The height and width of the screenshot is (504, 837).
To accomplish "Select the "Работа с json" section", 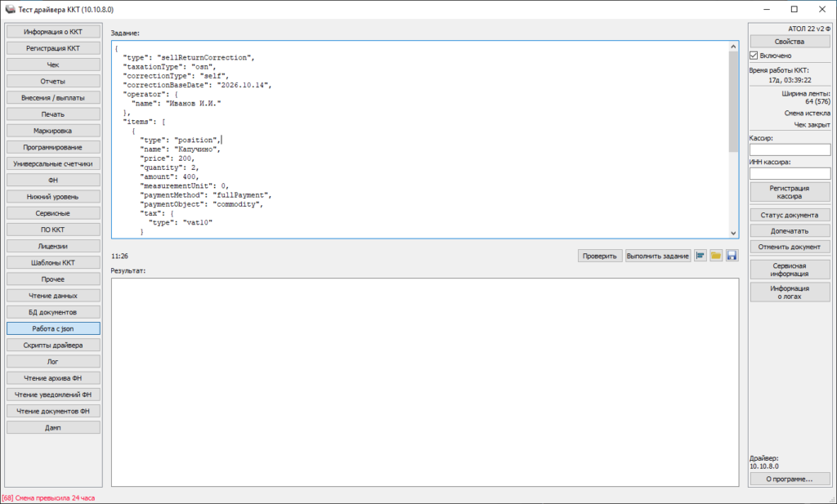I will pos(53,329).
